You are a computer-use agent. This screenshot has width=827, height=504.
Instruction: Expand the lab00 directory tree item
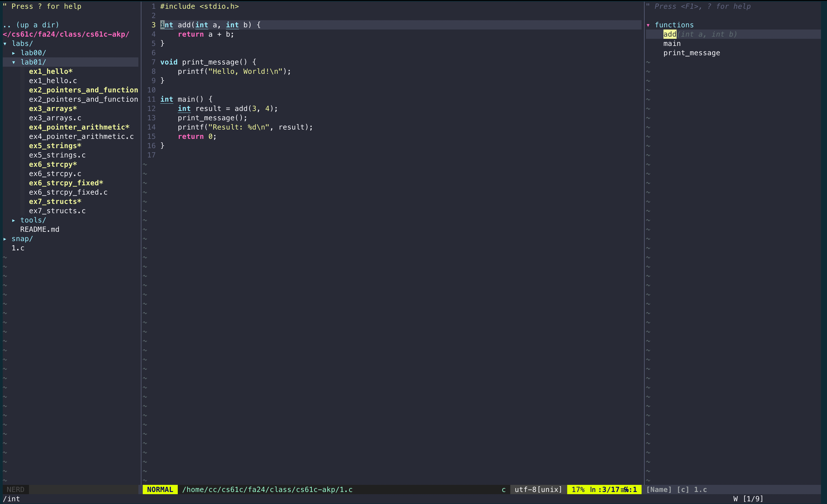pyautogui.click(x=33, y=52)
